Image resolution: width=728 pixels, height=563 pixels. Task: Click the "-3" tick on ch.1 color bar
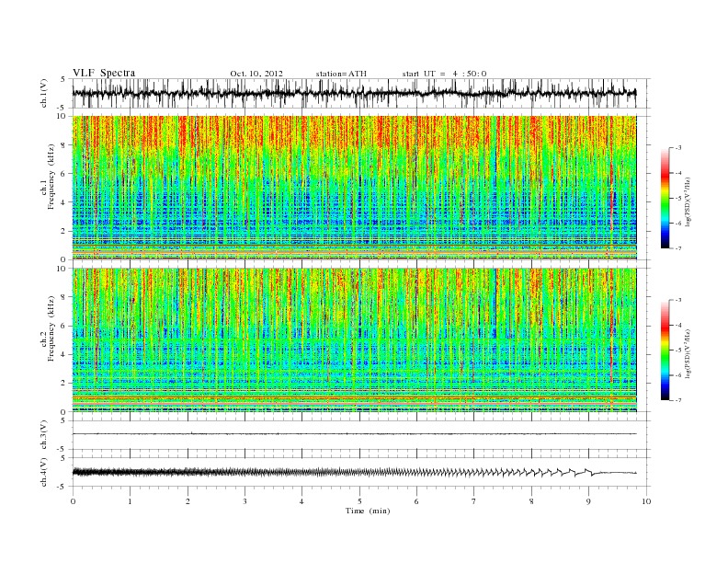point(678,148)
